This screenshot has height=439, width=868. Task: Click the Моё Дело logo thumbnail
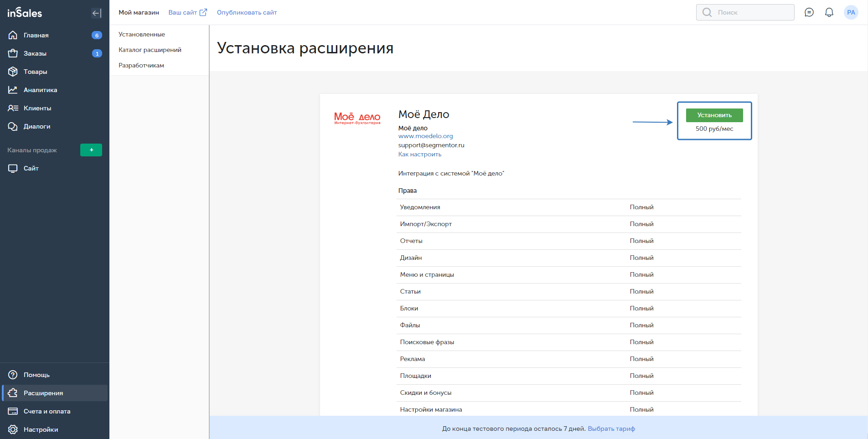[x=357, y=118]
